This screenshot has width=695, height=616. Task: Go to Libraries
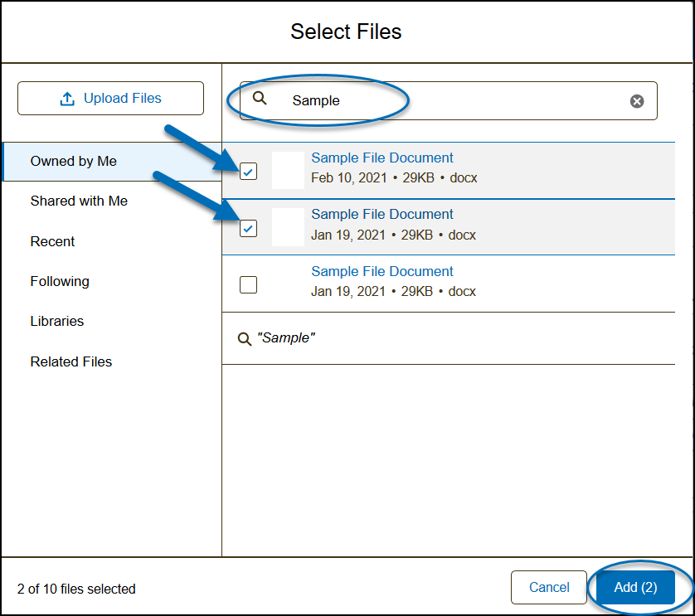(x=57, y=322)
